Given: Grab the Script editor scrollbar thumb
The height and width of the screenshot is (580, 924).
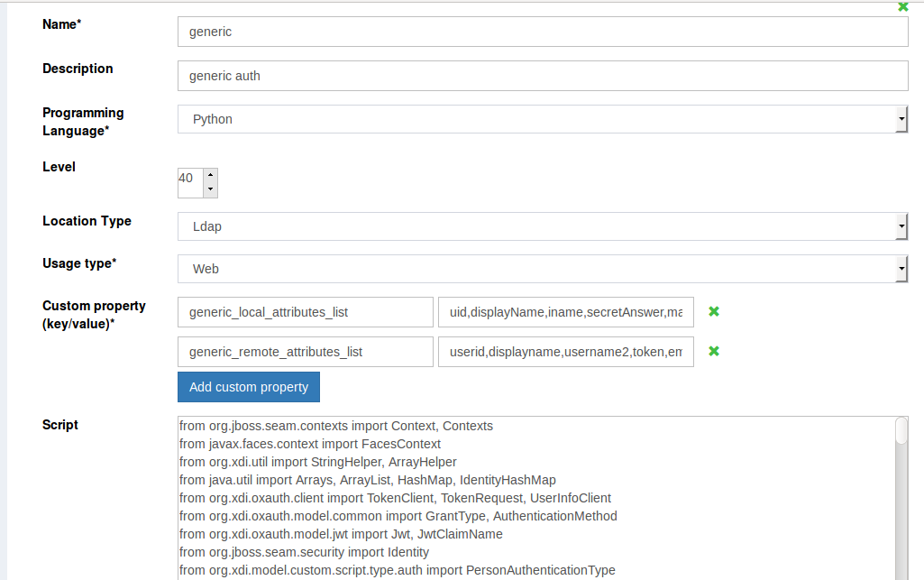Looking at the screenshot, I should click(901, 431).
